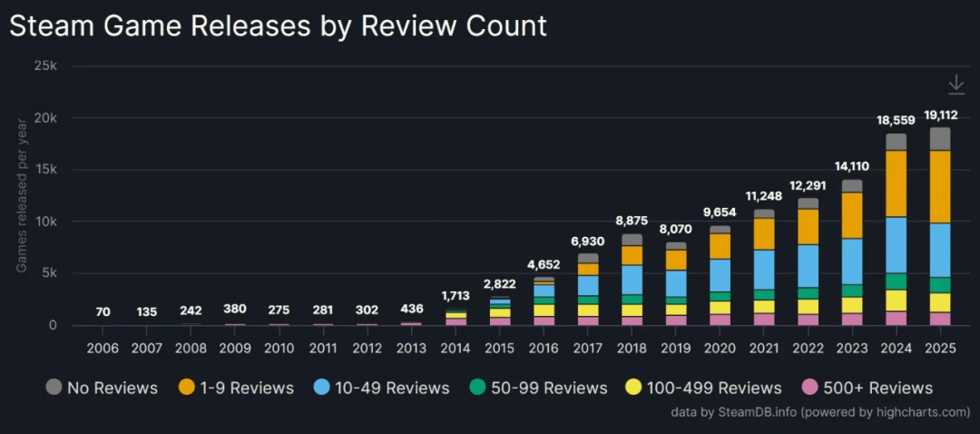Toggle the 1-9 Reviews legend series

click(x=237, y=388)
